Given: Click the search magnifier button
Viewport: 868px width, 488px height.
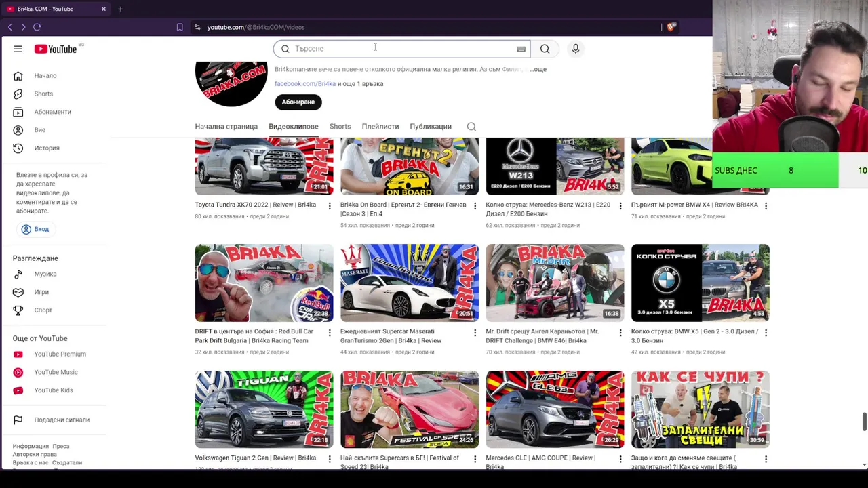Looking at the screenshot, I should point(545,49).
